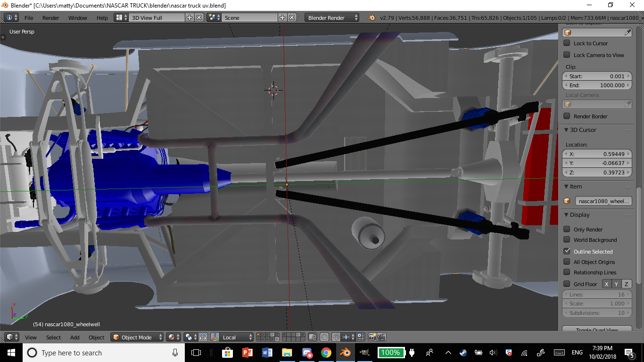Collapse the Display panel

pos(567,214)
